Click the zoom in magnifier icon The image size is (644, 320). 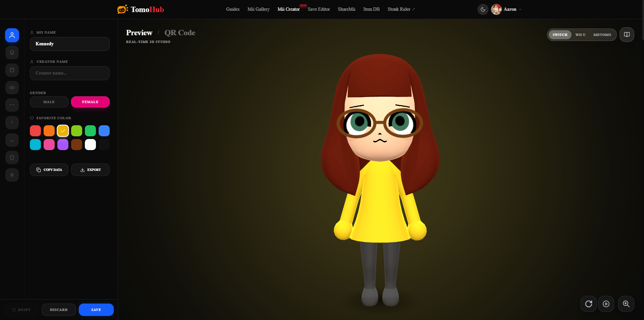coord(626,304)
